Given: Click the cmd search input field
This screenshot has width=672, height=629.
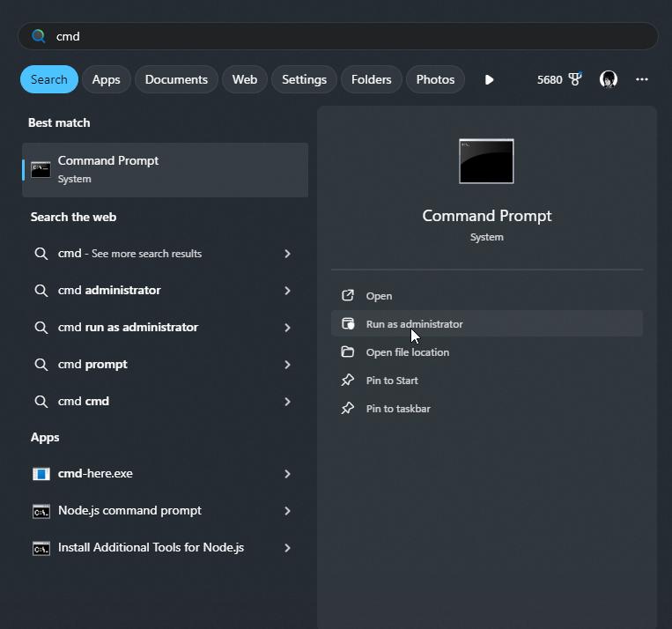Looking at the screenshot, I should click(x=337, y=36).
